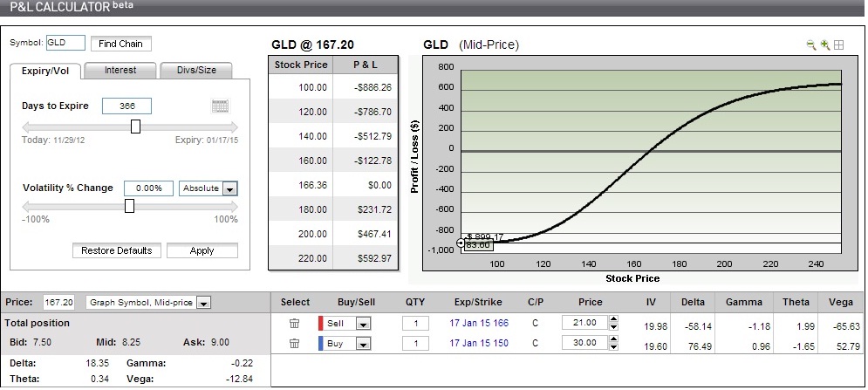Open the Sell action dropdown
The width and height of the screenshot is (868, 390).
(x=363, y=324)
